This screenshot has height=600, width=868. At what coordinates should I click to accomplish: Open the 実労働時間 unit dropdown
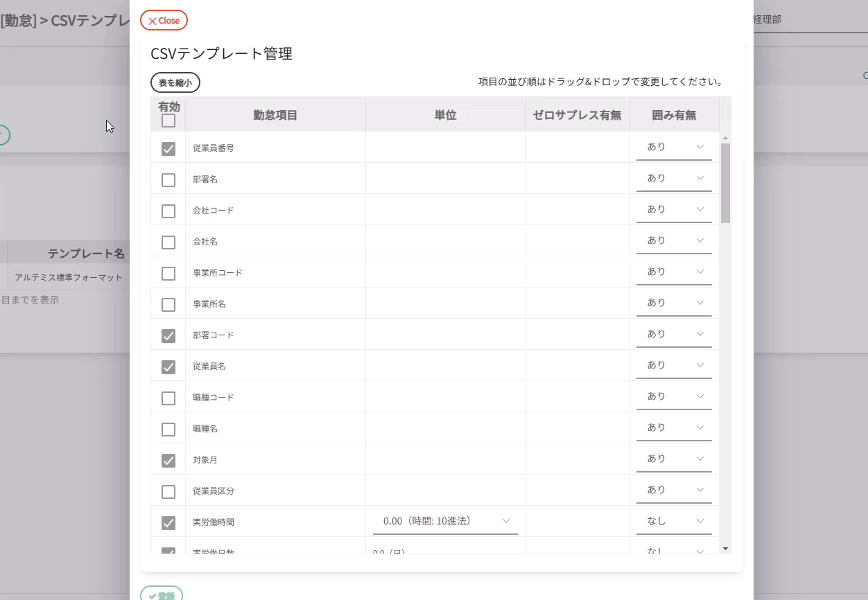point(445,521)
